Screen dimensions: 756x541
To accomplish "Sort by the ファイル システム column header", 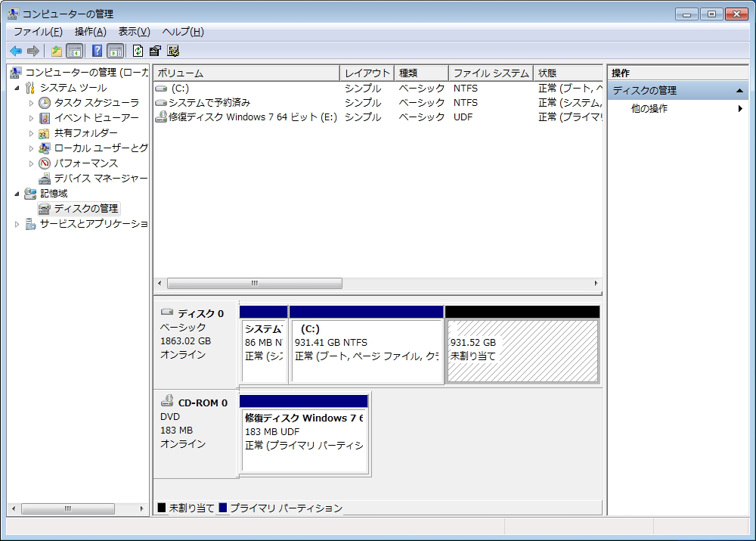I will [x=491, y=73].
